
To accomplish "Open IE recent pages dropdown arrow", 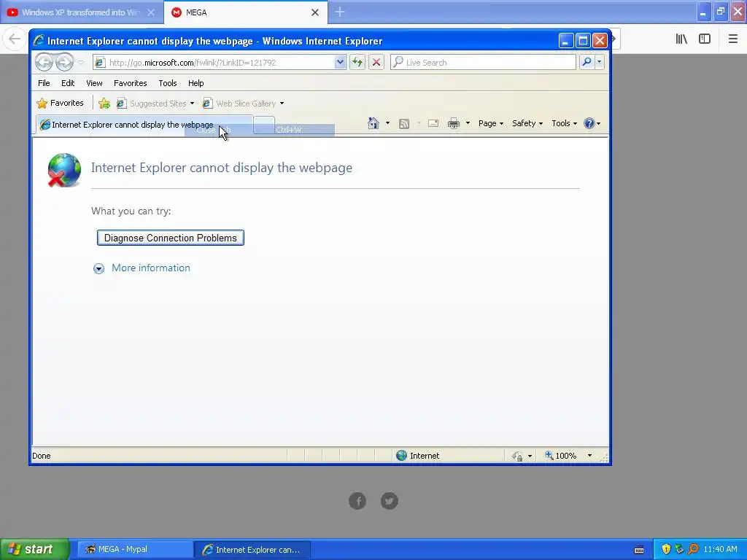I will click(x=80, y=63).
